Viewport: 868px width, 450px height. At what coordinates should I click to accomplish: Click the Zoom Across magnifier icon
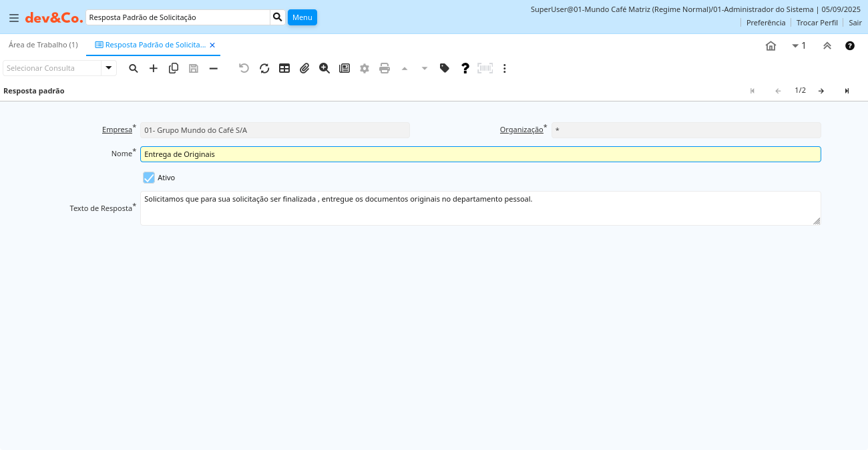tap(324, 68)
